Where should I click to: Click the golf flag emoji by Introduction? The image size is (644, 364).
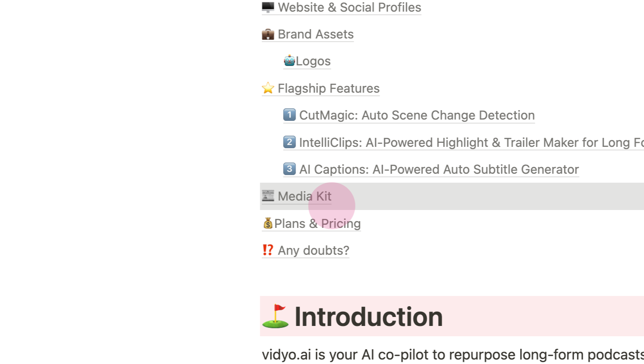click(275, 316)
